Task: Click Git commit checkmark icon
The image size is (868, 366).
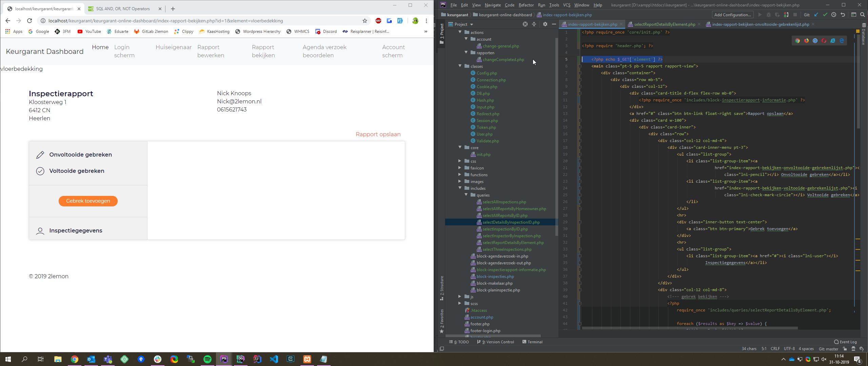Action: tap(825, 15)
